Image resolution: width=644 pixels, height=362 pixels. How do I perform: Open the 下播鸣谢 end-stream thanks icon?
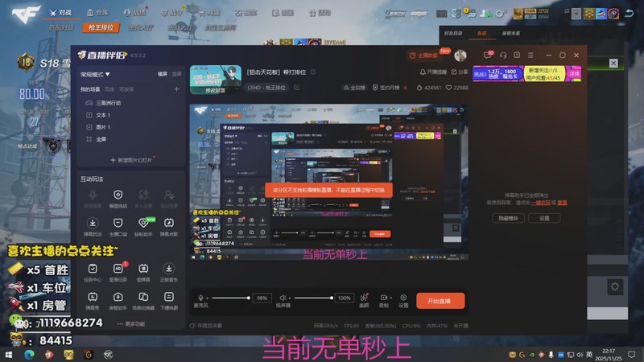pyautogui.click(x=169, y=297)
